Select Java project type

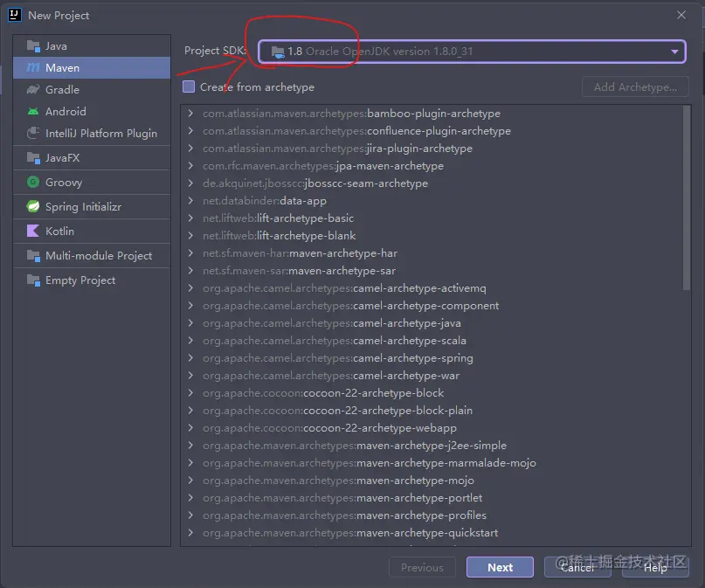[x=92, y=45]
